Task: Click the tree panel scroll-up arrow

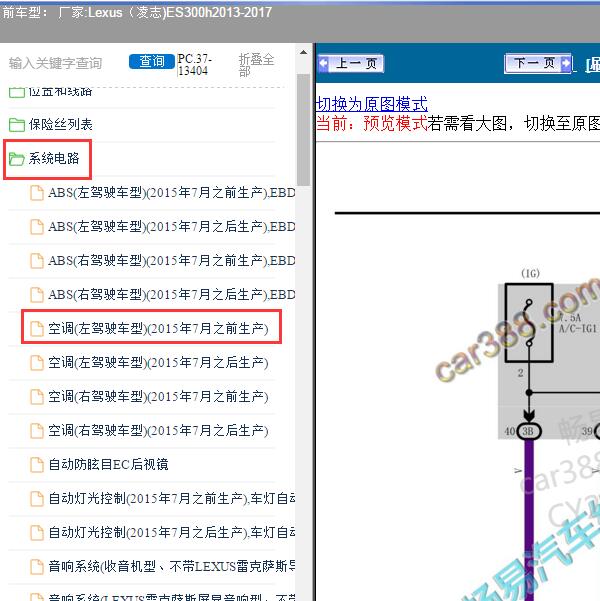Action: [x=303, y=53]
